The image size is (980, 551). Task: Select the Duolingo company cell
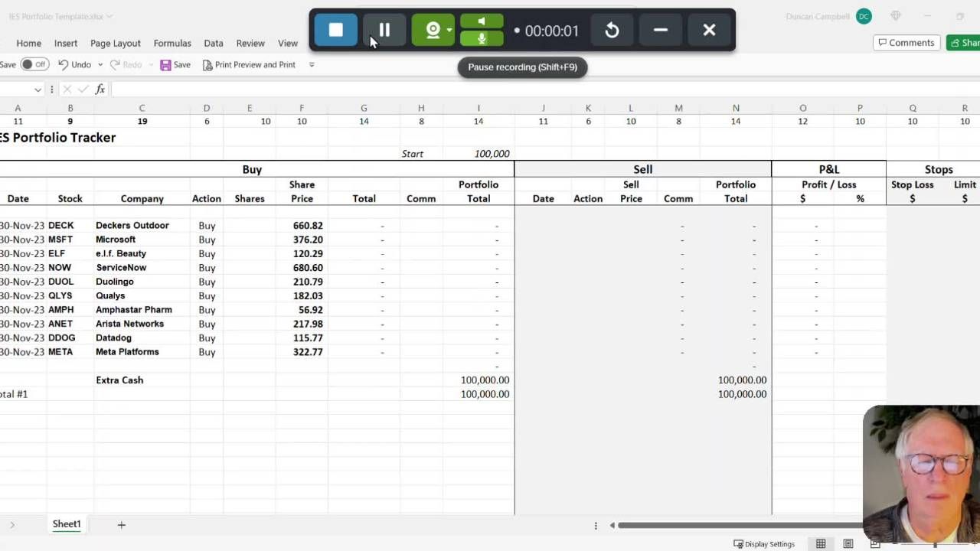pyautogui.click(x=142, y=282)
